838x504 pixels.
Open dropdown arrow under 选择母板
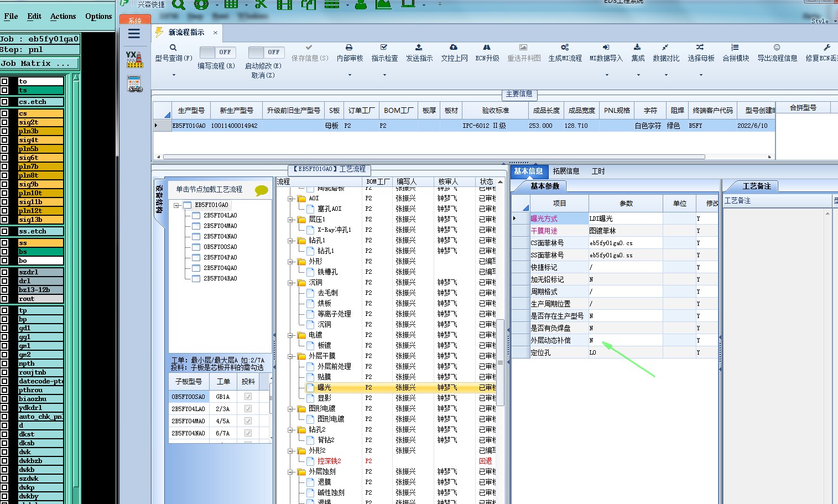701,75
